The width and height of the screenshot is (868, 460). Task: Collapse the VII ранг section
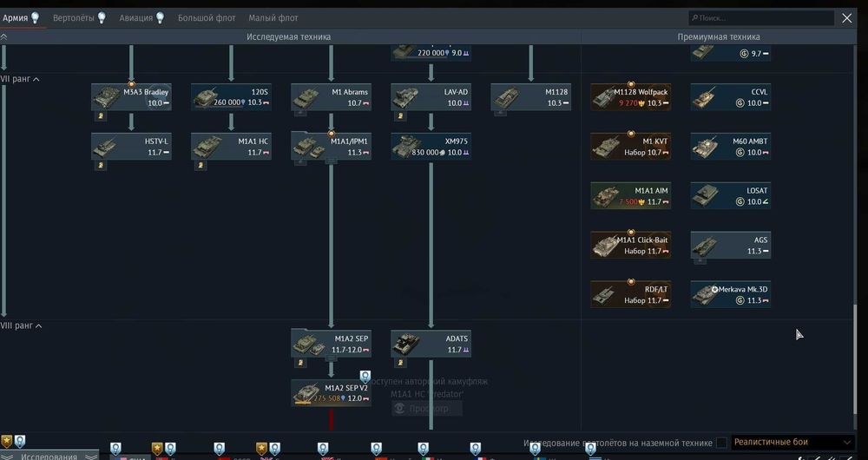tap(21, 79)
